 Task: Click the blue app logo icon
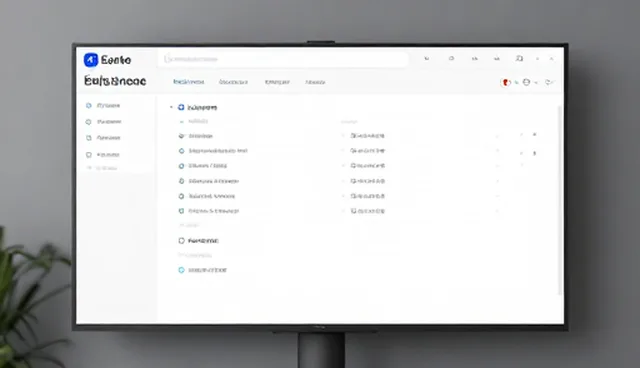click(91, 60)
